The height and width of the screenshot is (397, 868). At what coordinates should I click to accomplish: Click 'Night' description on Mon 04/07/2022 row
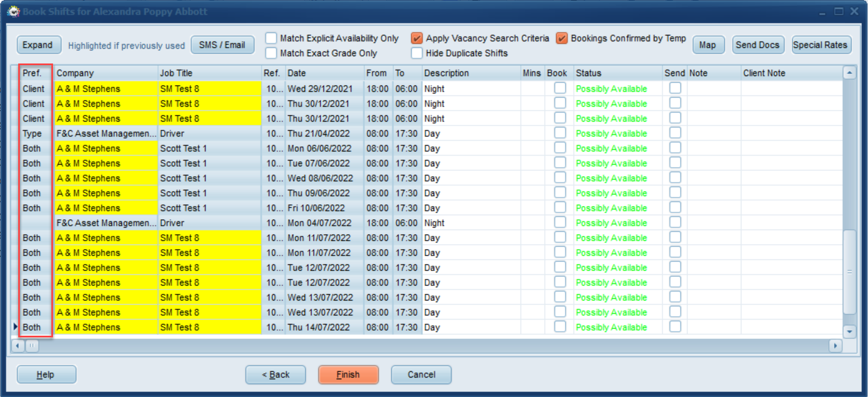471,223
